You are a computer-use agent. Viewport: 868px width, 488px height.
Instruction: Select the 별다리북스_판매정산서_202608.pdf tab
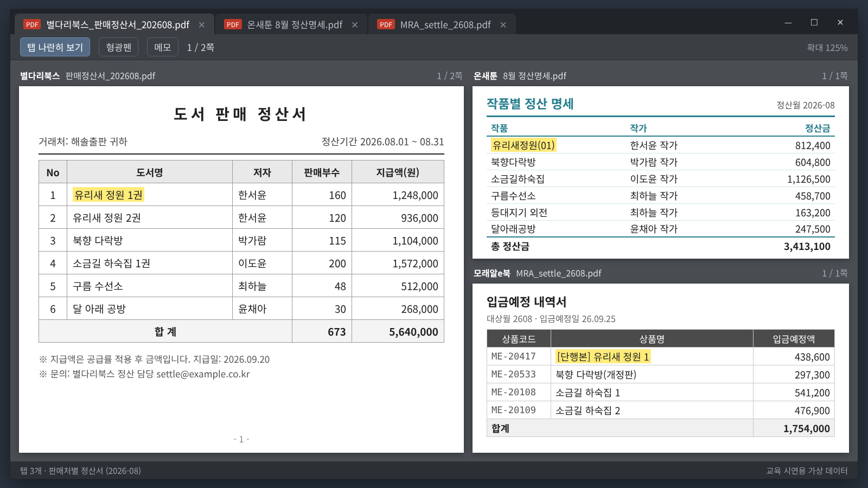(x=114, y=24)
